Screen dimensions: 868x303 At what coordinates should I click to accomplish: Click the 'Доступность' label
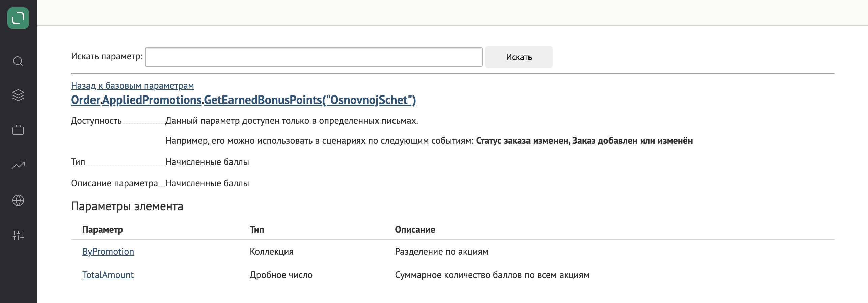96,121
